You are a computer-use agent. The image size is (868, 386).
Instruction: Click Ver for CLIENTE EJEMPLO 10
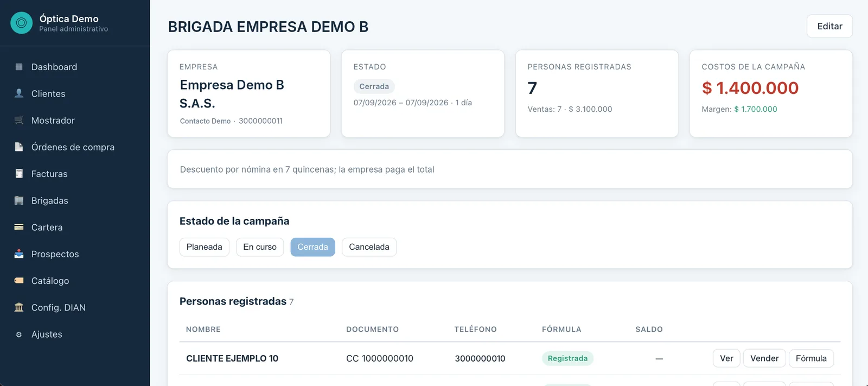[x=726, y=358]
